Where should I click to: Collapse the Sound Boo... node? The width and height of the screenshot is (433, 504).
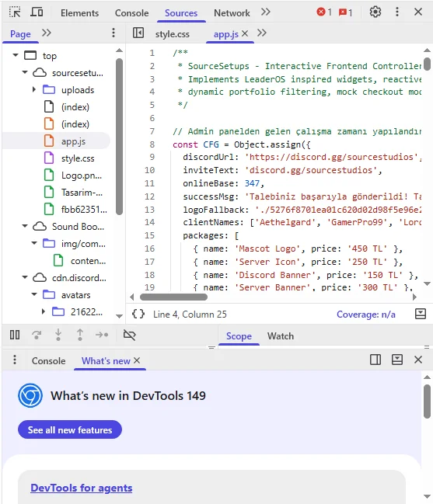click(25, 226)
